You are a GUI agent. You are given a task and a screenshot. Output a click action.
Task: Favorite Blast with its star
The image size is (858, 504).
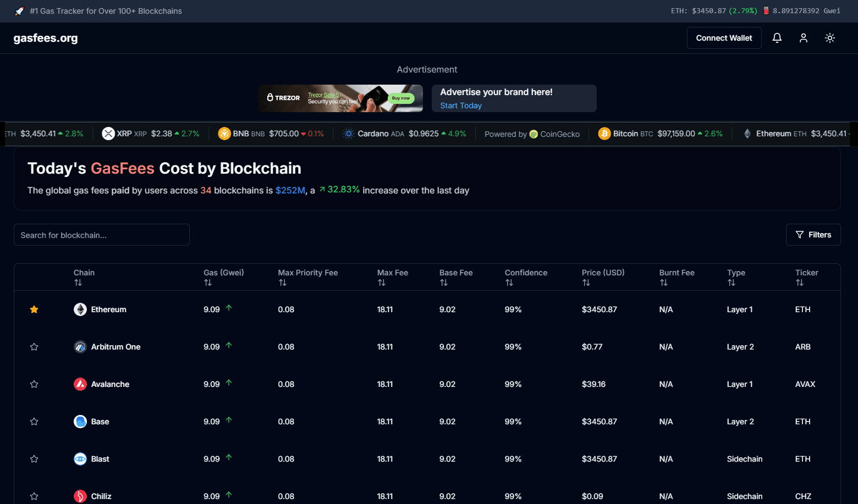34,459
